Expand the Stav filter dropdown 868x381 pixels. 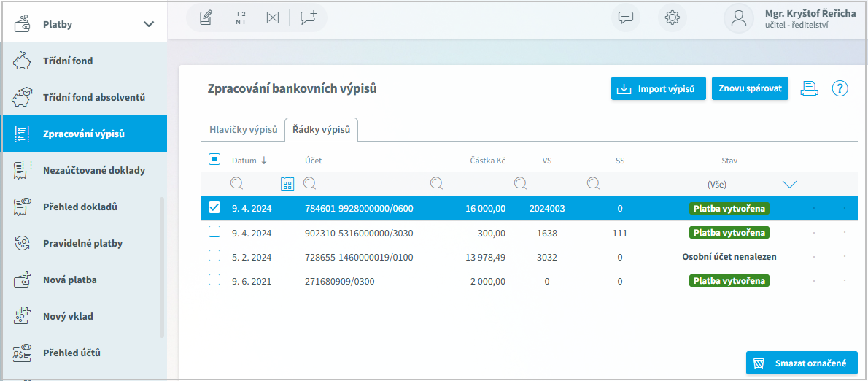click(x=789, y=185)
